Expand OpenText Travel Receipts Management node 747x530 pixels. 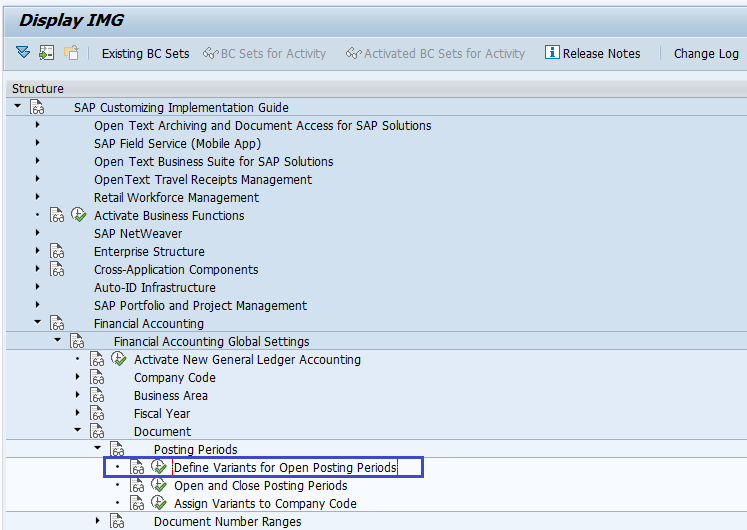[38, 179]
